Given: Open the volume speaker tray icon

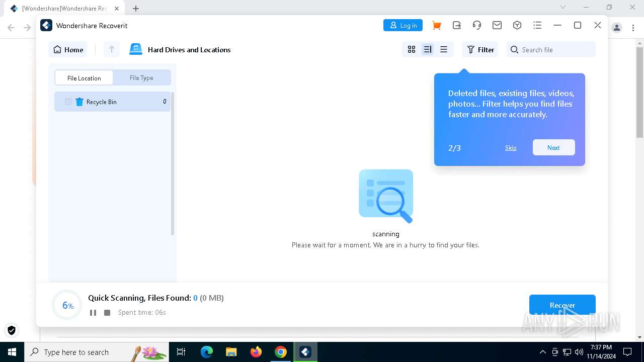Looking at the screenshot, I should coord(579,352).
